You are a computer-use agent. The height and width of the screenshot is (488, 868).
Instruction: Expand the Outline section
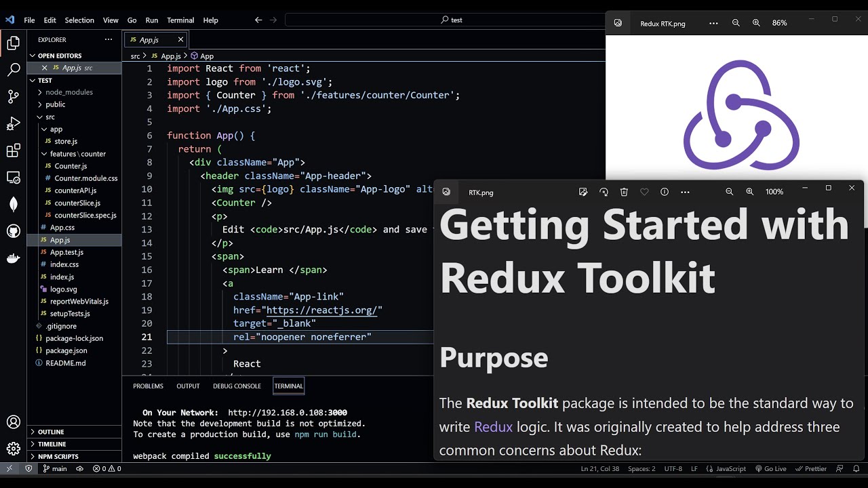(x=51, y=432)
